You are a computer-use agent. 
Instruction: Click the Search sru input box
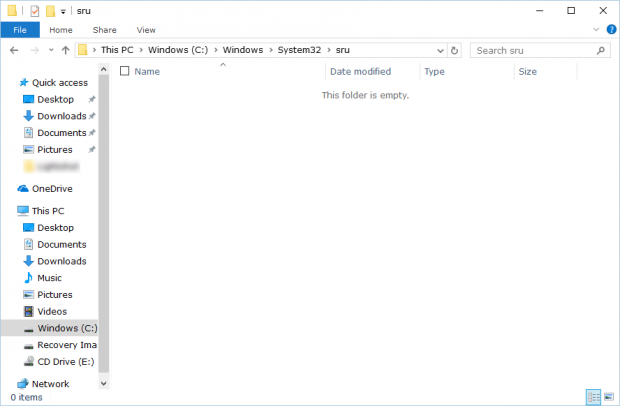coord(530,50)
